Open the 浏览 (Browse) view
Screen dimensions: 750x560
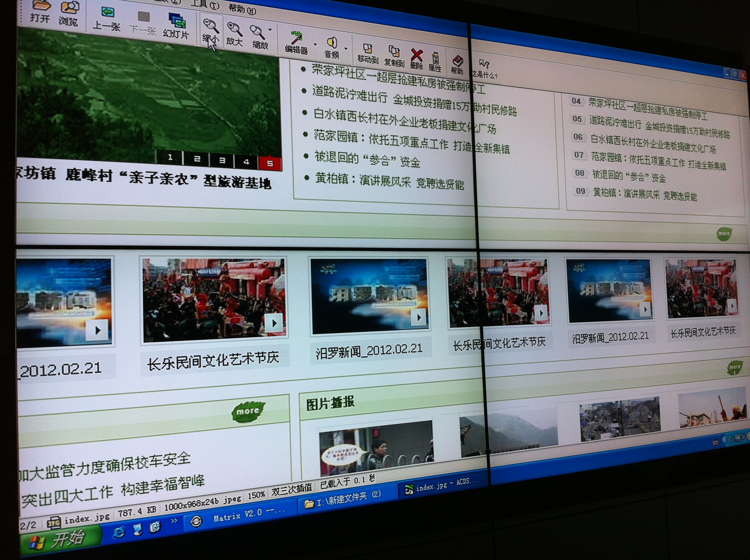(x=69, y=13)
